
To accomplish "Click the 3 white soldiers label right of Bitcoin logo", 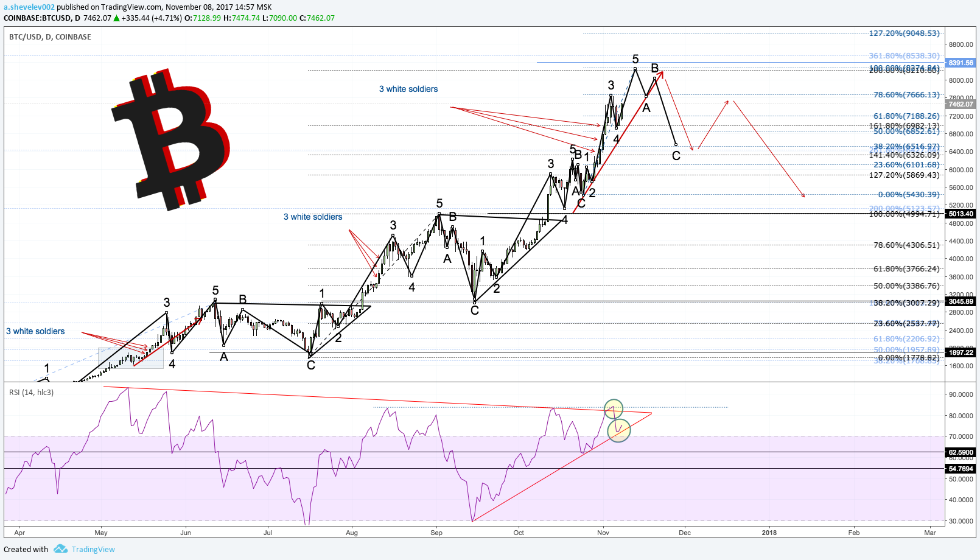I will coord(408,89).
